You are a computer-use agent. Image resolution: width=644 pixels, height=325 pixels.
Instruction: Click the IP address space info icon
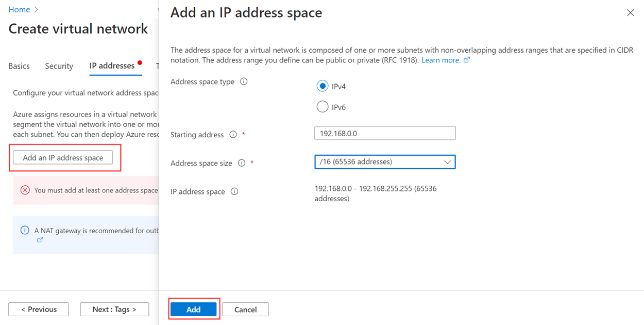coord(234,191)
